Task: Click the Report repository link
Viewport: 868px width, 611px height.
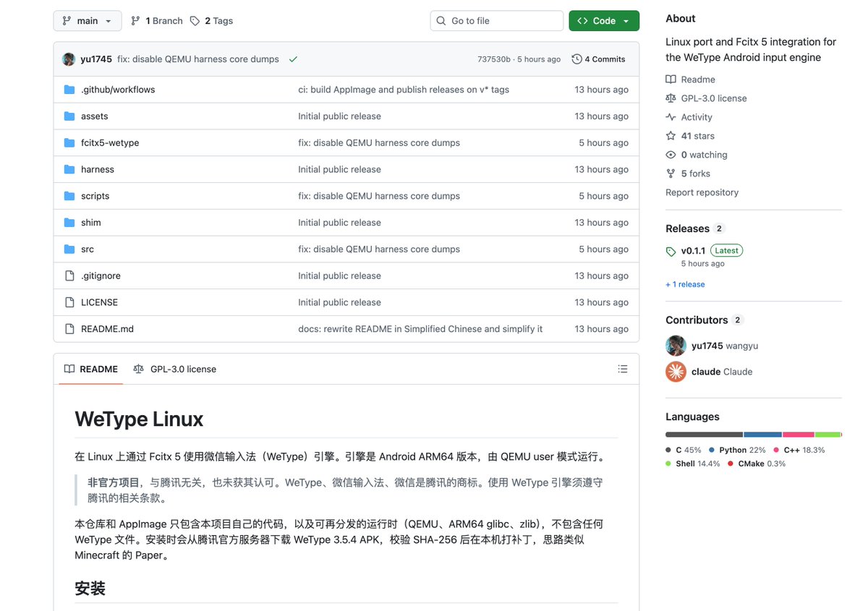Action: click(x=702, y=192)
